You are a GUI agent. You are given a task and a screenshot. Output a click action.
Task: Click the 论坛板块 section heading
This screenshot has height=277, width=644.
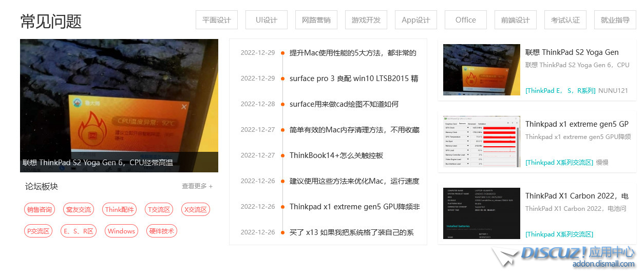42,186
